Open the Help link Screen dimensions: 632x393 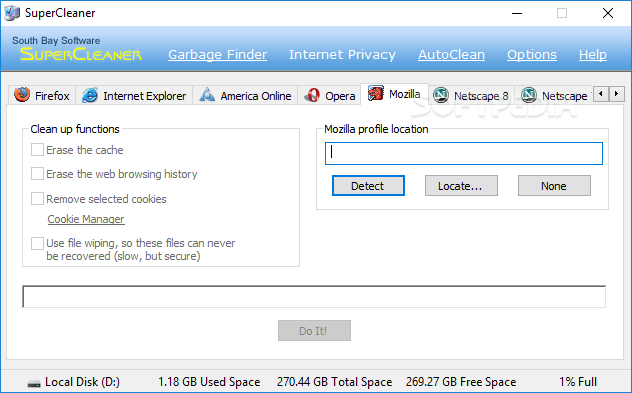tap(592, 54)
